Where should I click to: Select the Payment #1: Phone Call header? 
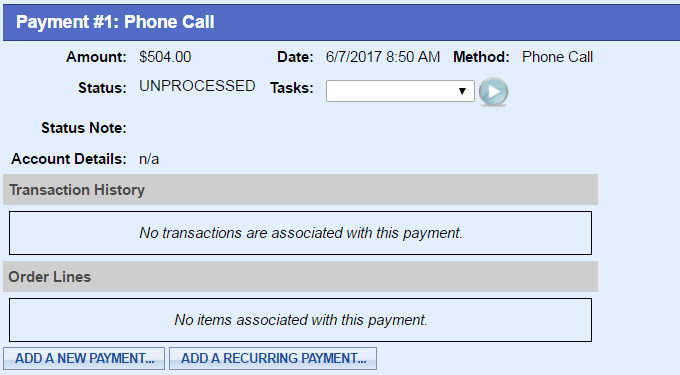(341, 22)
